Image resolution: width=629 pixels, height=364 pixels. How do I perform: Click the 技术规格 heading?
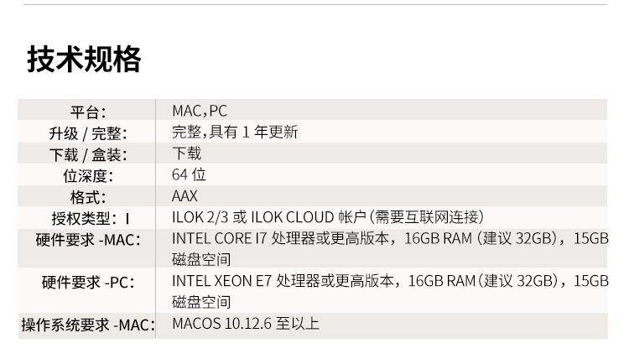(x=84, y=60)
